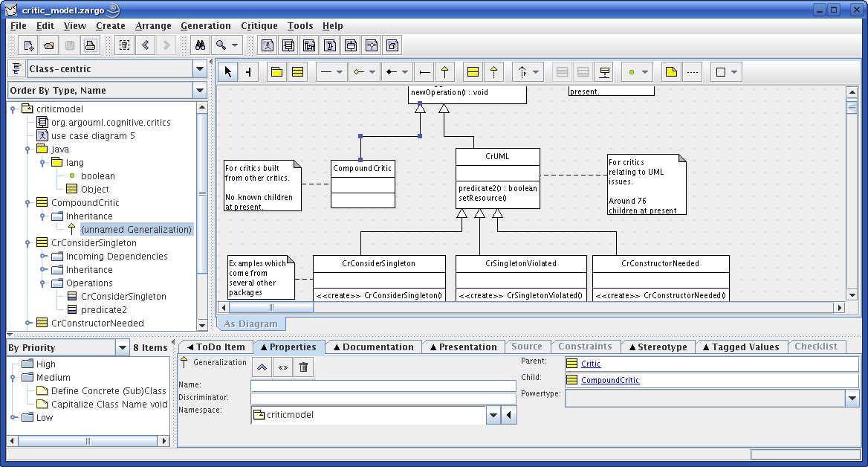Screen dimensions: 868x467
Task: Open the Order By Type dropdown
Action: point(199,91)
